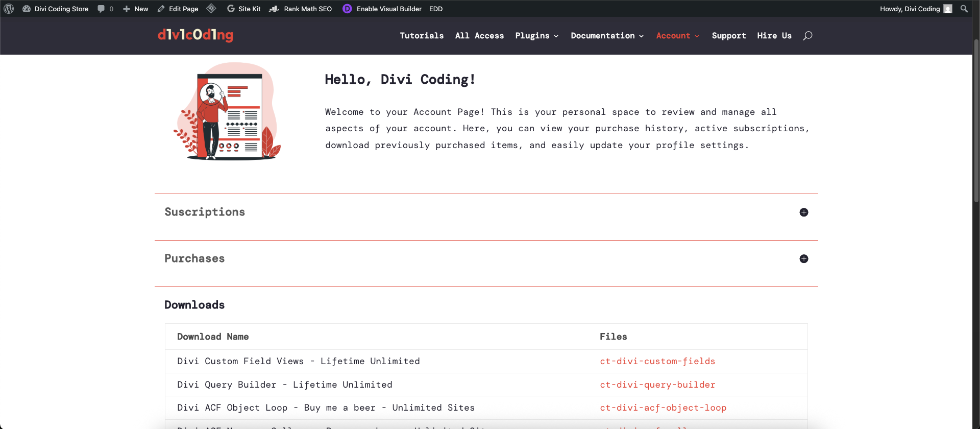Click the admin bar user avatar
The height and width of the screenshot is (429, 980).
pyautogui.click(x=948, y=9)
